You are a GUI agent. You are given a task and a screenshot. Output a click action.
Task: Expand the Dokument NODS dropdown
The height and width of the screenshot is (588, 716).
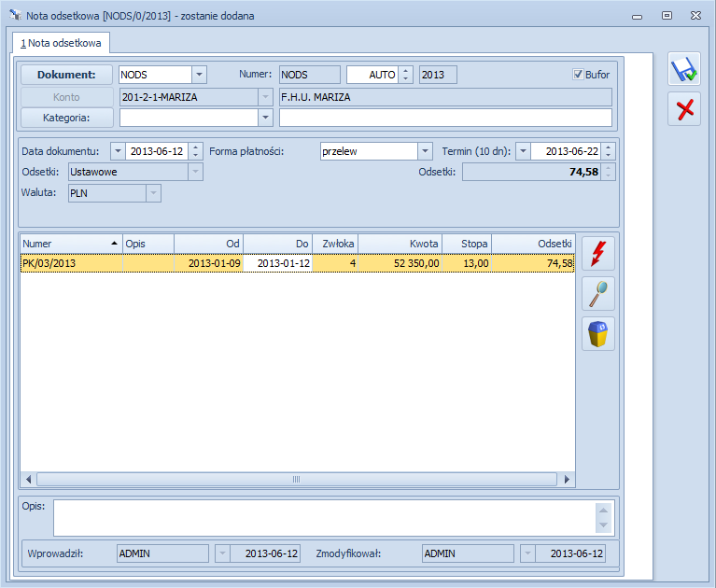[199, 75]
